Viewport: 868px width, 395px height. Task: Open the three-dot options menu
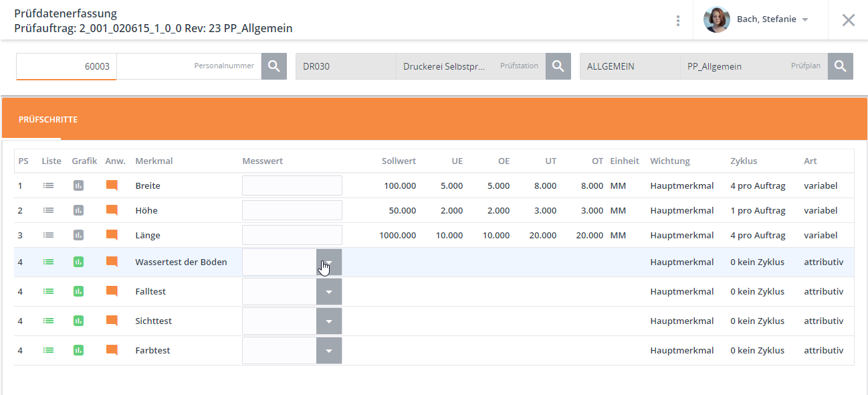pos(678,20)
